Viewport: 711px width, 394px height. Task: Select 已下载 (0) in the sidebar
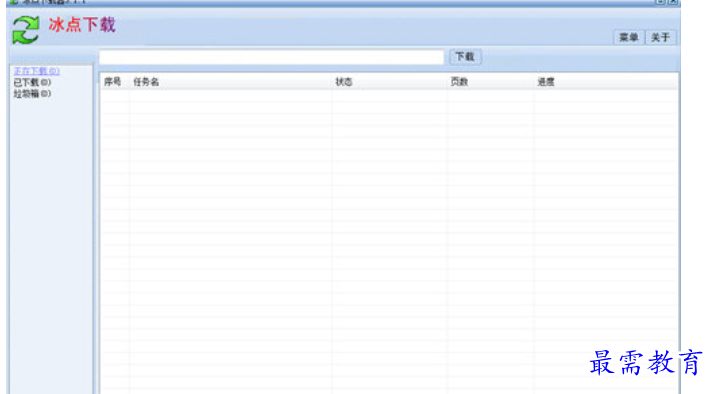coord(32,83)
